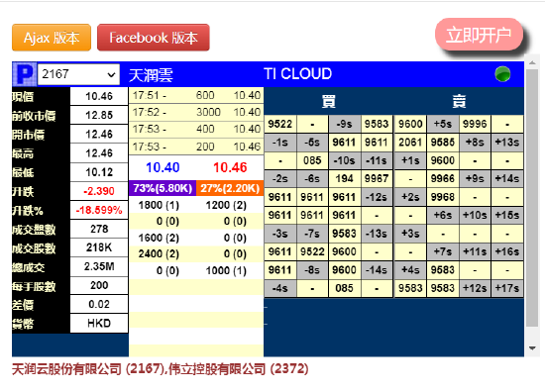Click broker cell 9522 in first buy row
Image resolution: width=545 pixels, height=392 pixels.
(280, 124)
